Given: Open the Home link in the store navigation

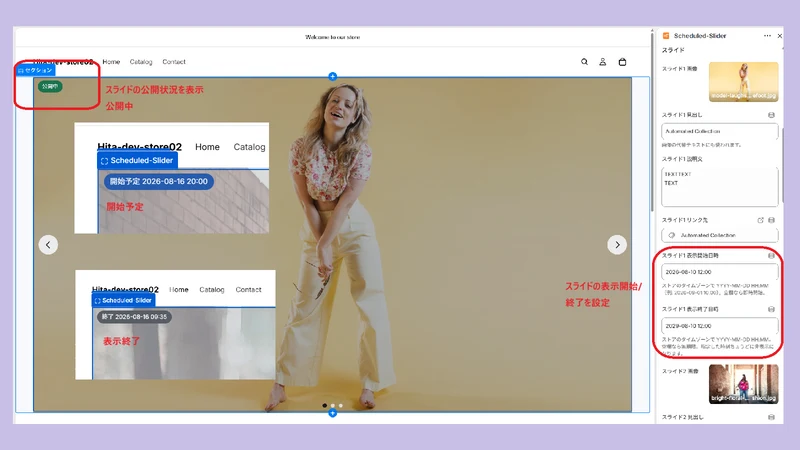Looking at the screenshot, I should [x=111, y=62].
